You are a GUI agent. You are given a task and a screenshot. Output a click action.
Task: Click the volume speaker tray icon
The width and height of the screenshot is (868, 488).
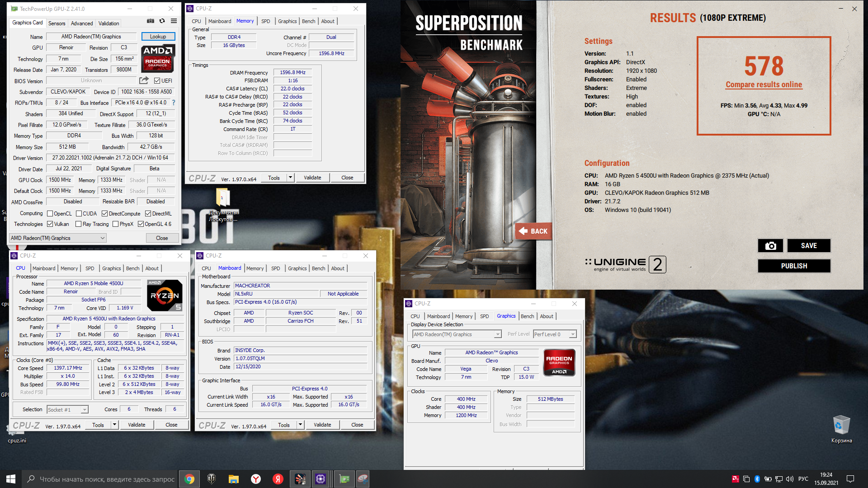(790, 479)
